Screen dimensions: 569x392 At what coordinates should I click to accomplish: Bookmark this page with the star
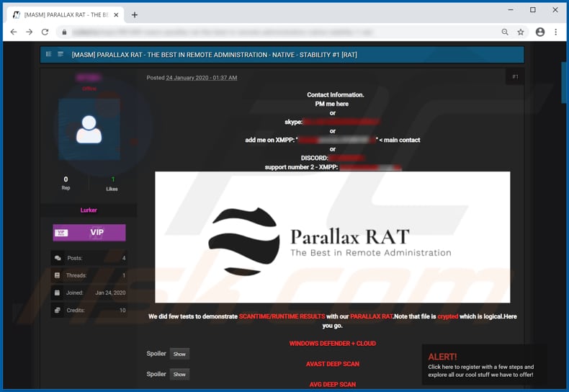(520, 32)
